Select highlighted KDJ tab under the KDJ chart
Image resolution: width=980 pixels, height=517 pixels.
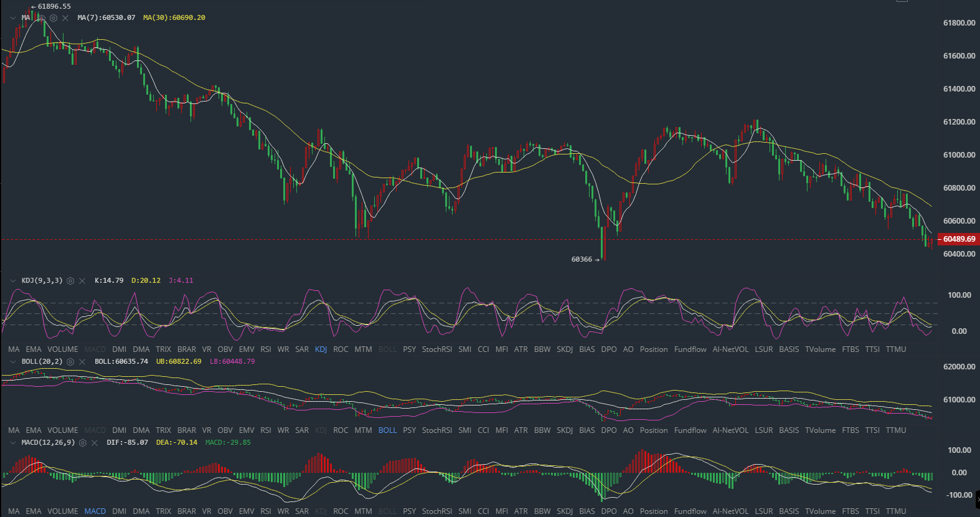point(321,349)
